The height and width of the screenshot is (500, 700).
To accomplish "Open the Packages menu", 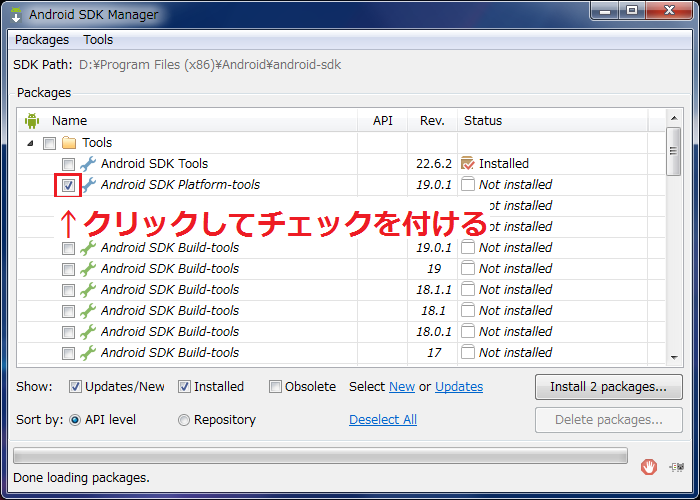I will (42, 40).
